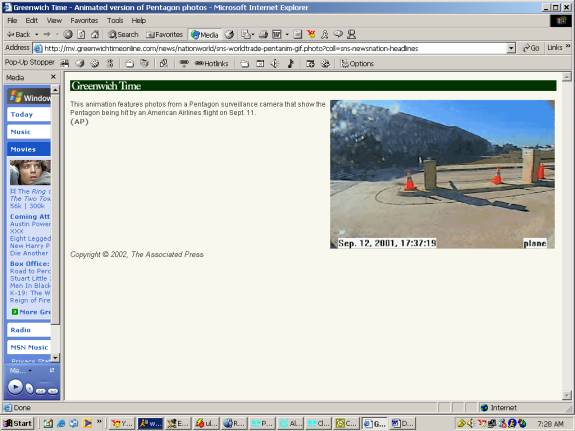Click the More link with green arrow

click(x=31, y=312)
